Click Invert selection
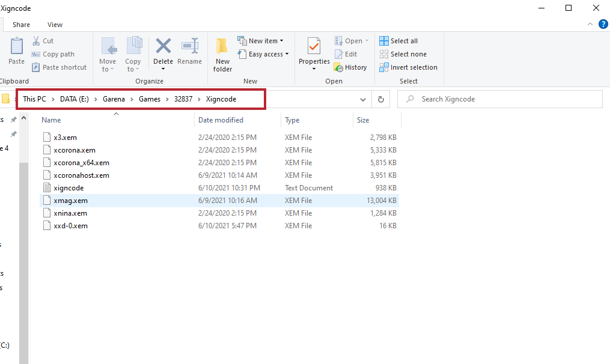 coord(409,67)
